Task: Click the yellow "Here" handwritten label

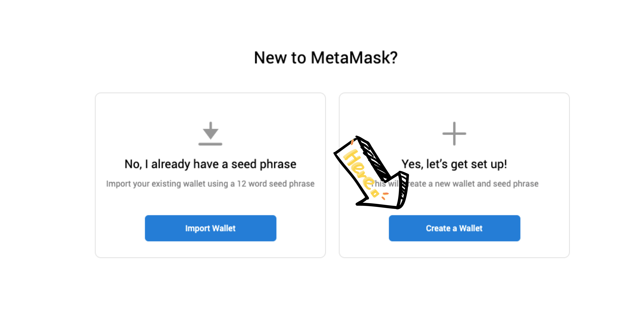Action: [x=361, y=173]
